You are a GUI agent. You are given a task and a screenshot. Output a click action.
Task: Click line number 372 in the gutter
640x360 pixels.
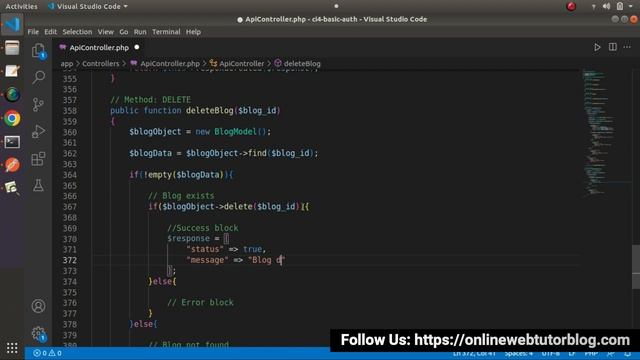(x=70, y=260)
